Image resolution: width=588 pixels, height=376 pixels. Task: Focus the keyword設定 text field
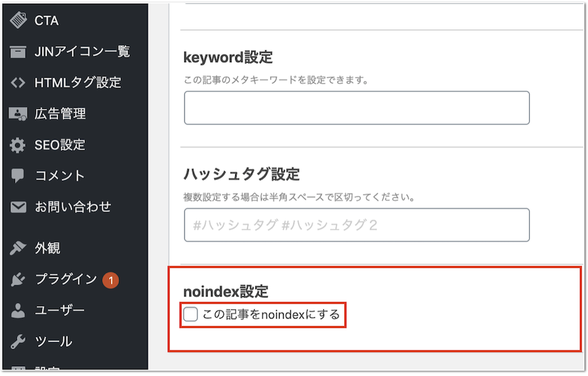[x=356, y=108]
